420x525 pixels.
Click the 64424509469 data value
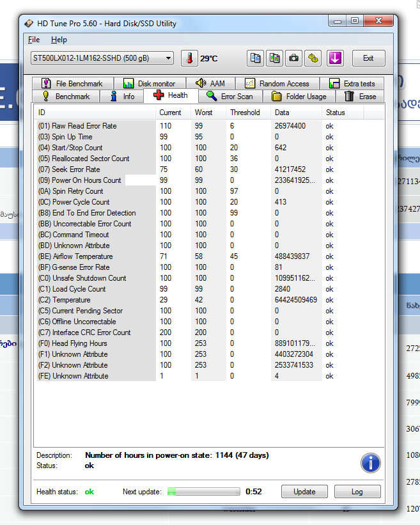296,300
